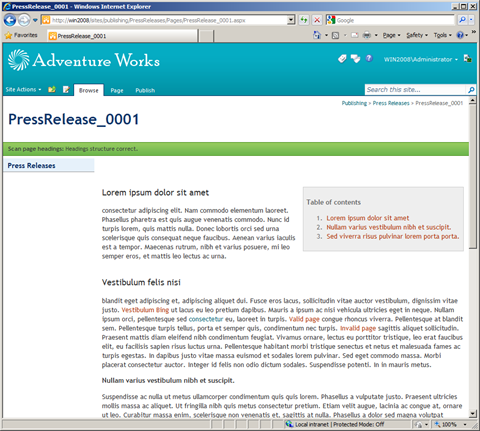Click the PressRelease_0001 page title heading

[74, 119]
